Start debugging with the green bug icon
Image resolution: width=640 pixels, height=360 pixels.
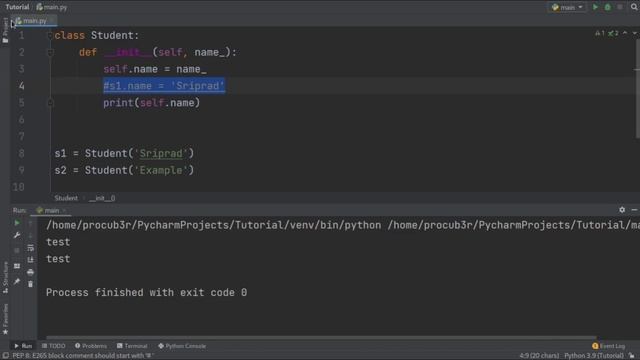(607, 7)
